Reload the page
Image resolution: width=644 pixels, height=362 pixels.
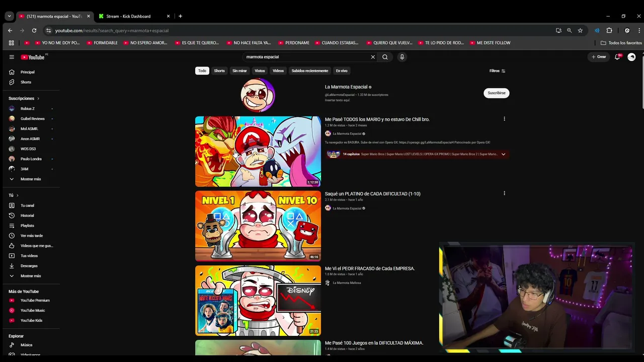click(x=34, y=31)
